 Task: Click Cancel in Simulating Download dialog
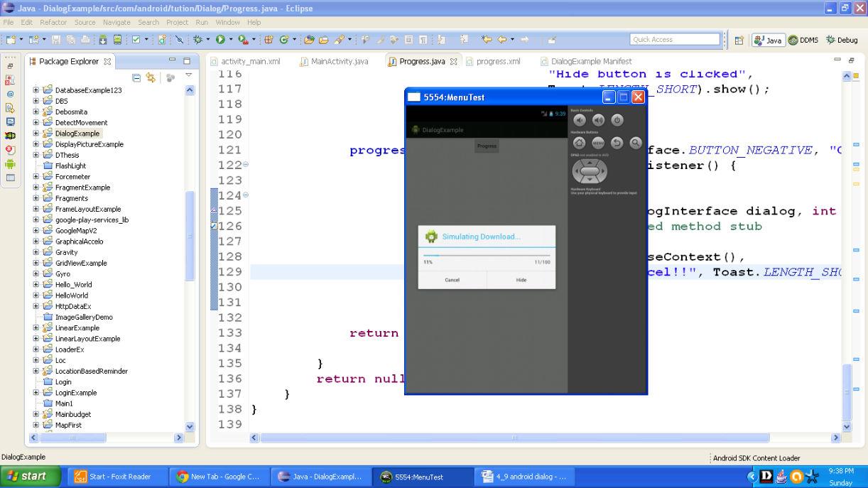pyautogui.click(x=452, y=280)
